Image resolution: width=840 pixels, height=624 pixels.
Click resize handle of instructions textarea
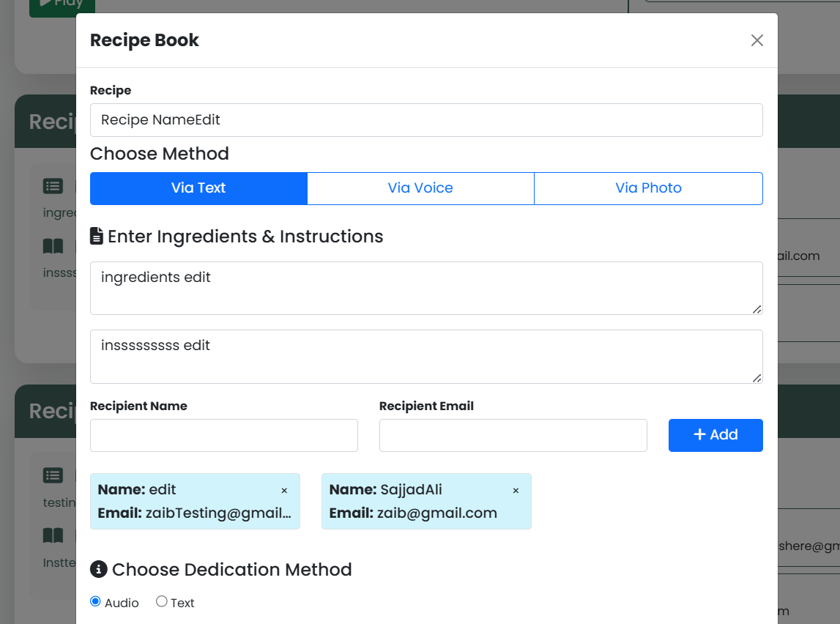coord(757,377)
